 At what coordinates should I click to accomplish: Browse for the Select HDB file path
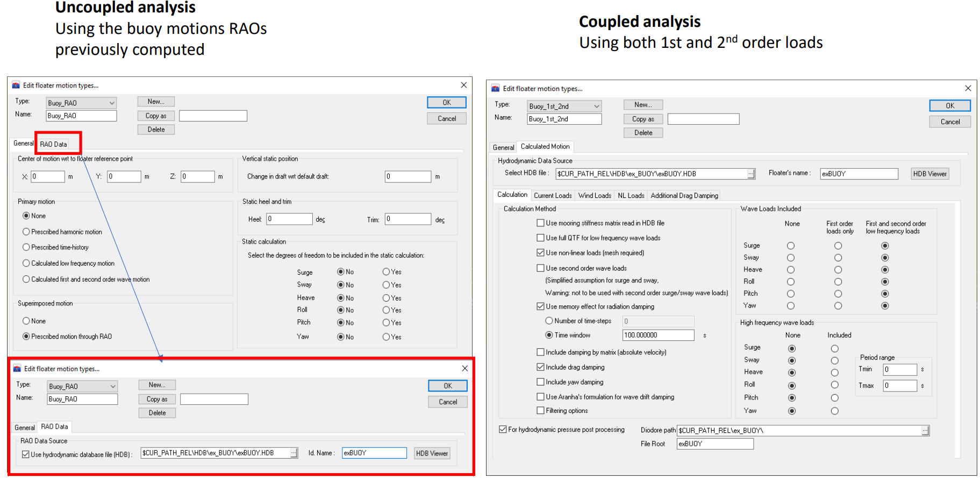pos(751,174)
